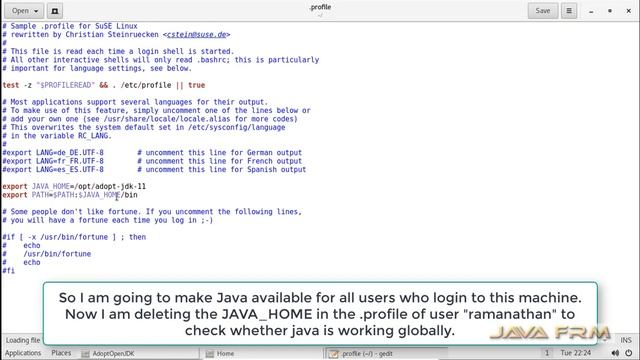Switch to AdoptOpenJDK taskbar window
Viewport: 640px width, 360px height.
pos(139,353)
